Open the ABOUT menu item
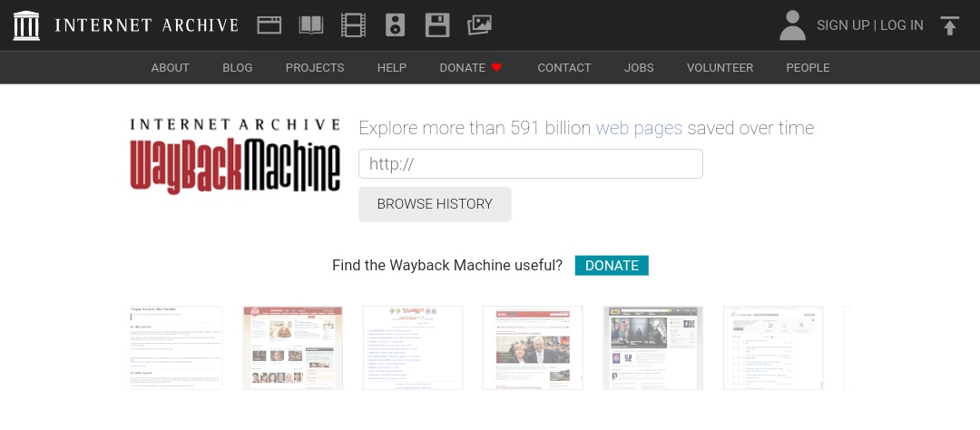Screen dimensions: 980x430 pos(170,67)
